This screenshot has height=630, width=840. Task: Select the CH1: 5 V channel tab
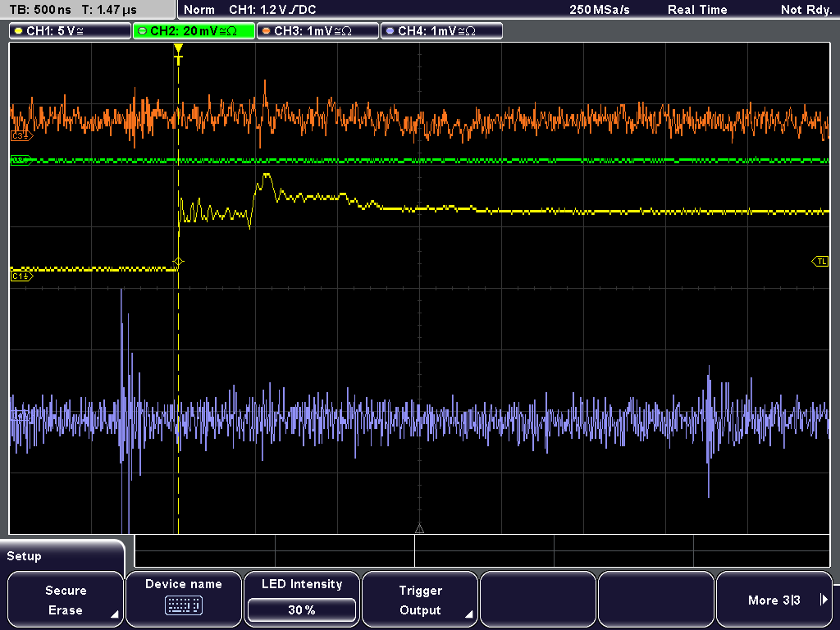[71, 31]
